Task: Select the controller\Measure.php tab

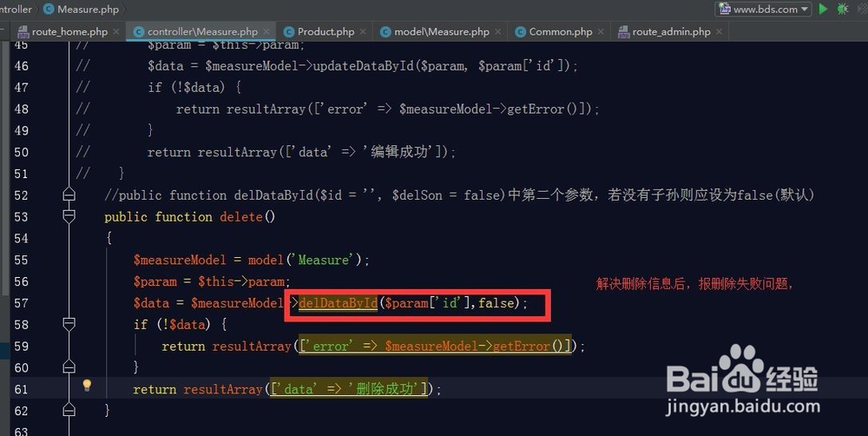Action: point(201,31)
